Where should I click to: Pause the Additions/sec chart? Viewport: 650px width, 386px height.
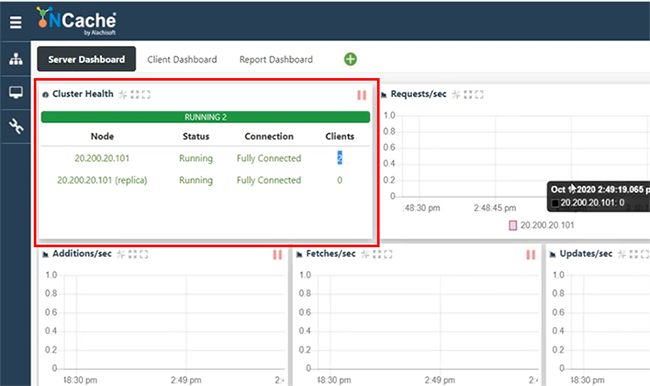[277, 255]
